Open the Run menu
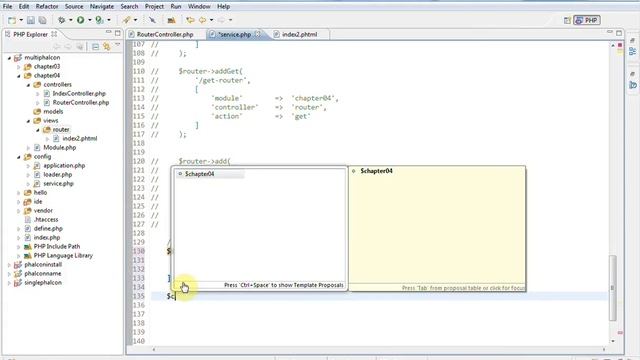The height and width of the screenshot is (360, 640). pos(176,7)
